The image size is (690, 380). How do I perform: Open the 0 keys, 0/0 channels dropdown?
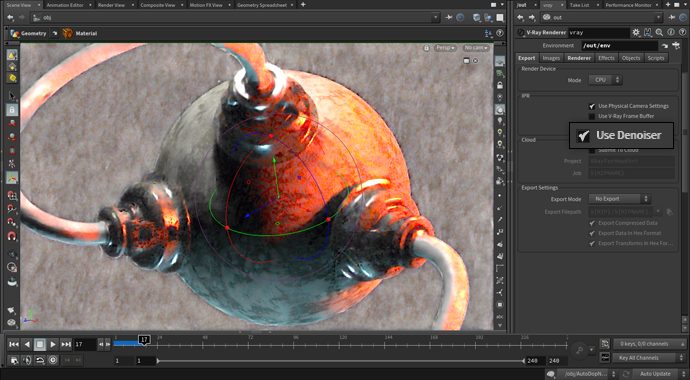[649, 344]
